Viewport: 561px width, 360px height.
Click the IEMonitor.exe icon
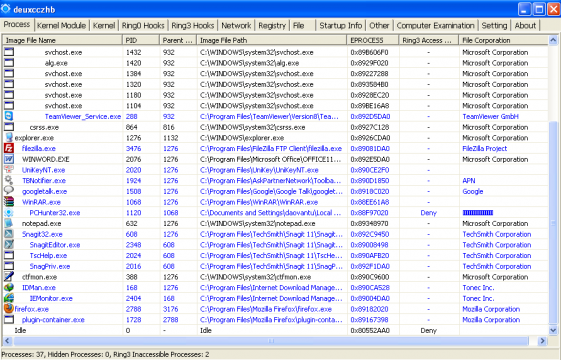9,298
